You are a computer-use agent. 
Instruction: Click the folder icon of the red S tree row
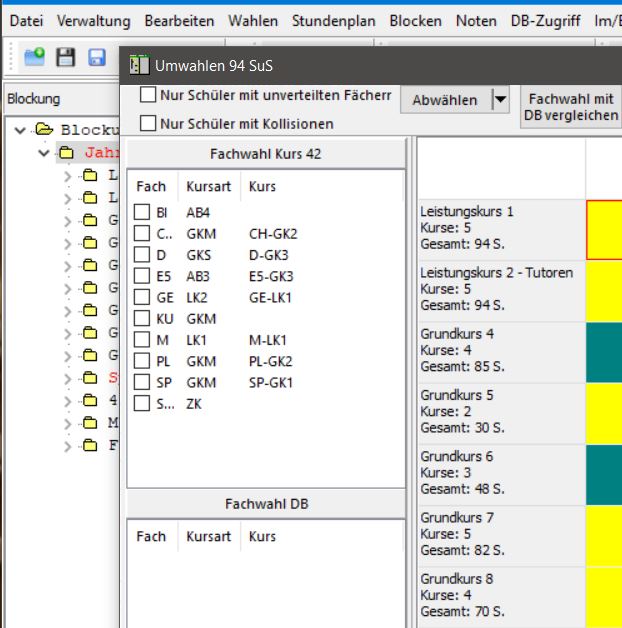tap(90, 378)
